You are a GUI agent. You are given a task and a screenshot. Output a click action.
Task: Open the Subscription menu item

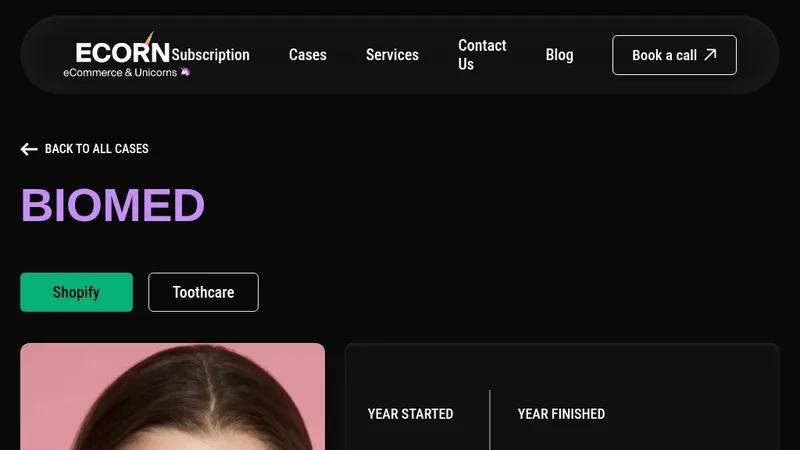(210, 55)
